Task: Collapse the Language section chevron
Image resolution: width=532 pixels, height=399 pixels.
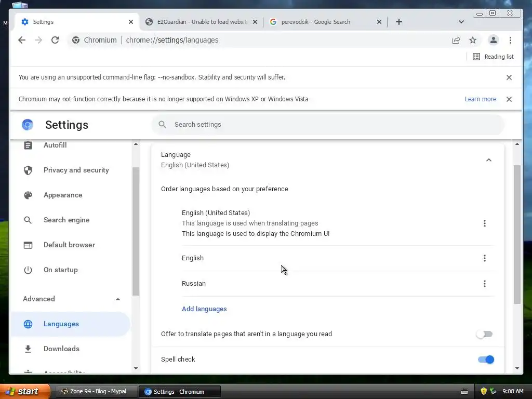Action: [488, 160]
